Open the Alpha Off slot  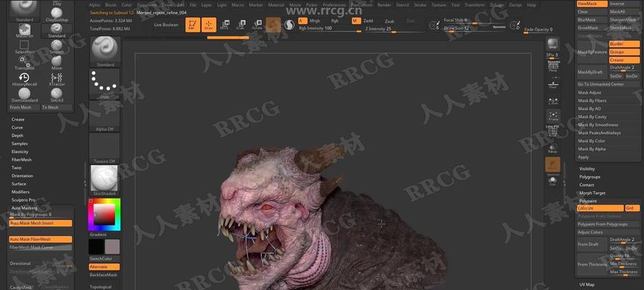click(x=104, y=116)
